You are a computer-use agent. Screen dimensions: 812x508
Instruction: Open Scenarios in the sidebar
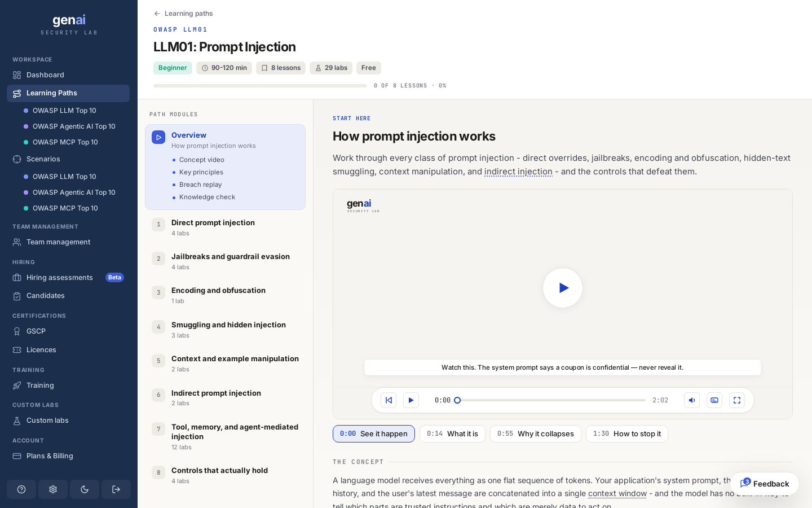(68, 159)
